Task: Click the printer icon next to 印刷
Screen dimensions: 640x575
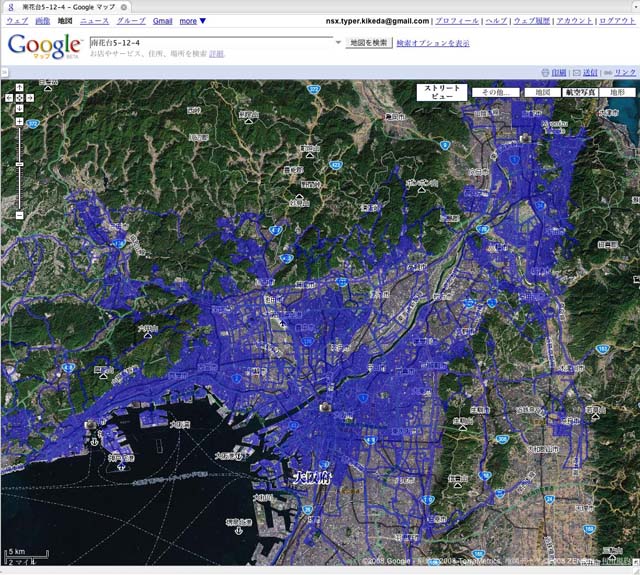Action: (x=545, y=73)
